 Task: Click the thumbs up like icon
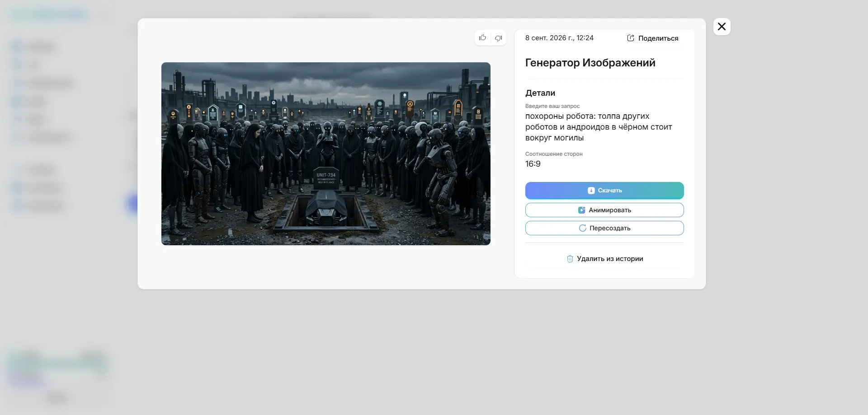tap(482, 38)
